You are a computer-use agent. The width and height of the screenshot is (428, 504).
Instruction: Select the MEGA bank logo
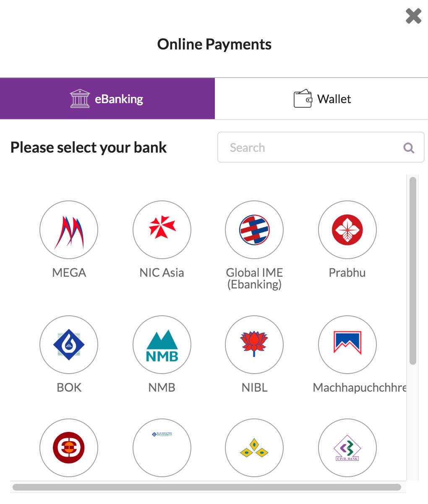coord(69,230)
